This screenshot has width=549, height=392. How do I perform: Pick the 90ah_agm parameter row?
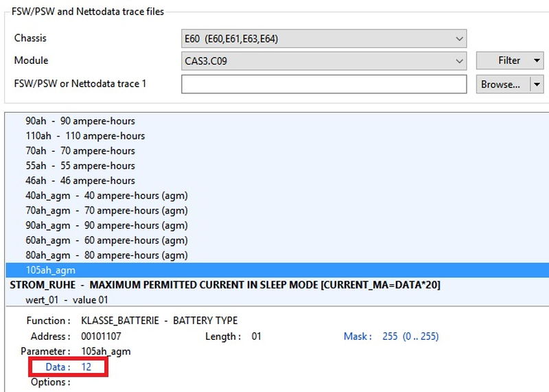tap(106, 225)
